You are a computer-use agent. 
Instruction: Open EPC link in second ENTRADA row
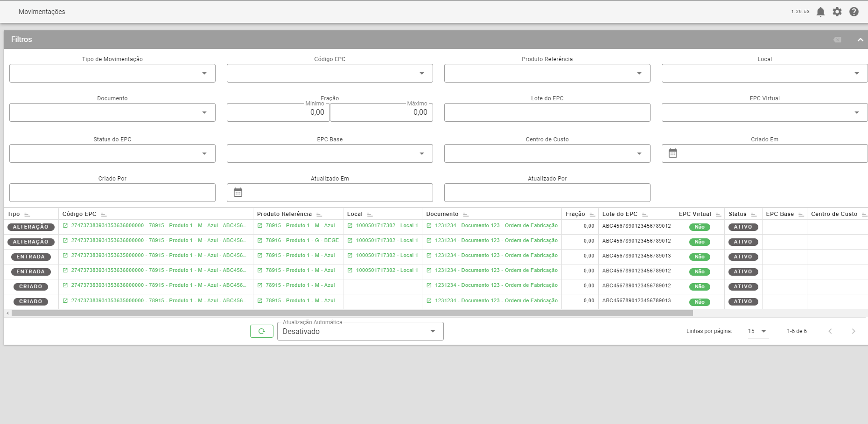(159, 271)
